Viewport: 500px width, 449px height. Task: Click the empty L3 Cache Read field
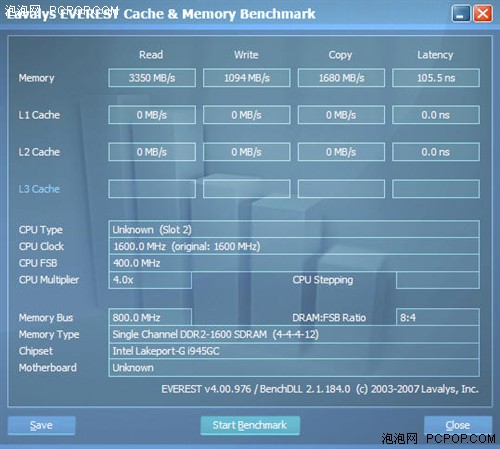click(152, 189)
